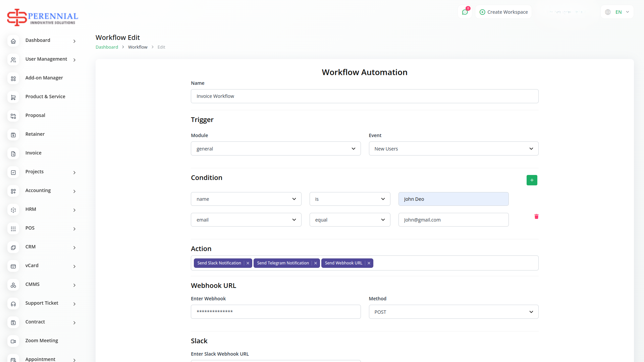
Task: Open the Proposal menu item
Action: pos(35,115)
